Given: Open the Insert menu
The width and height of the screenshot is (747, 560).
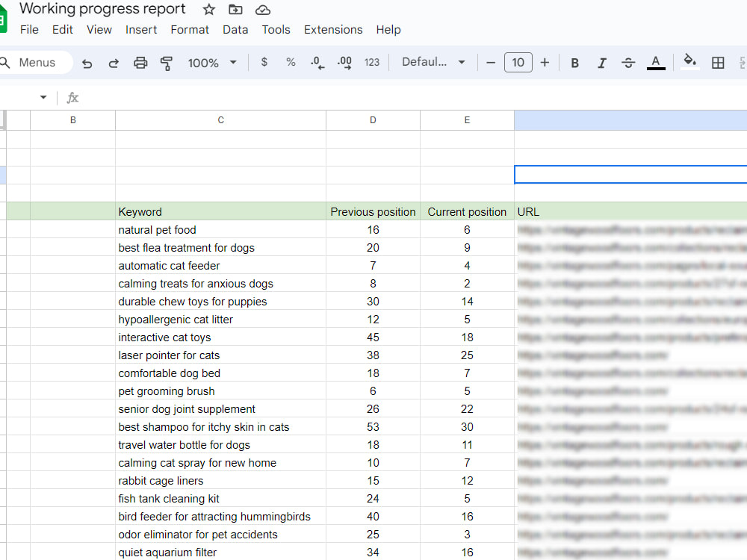Looking at the screenshot, I should click(141, 30).
